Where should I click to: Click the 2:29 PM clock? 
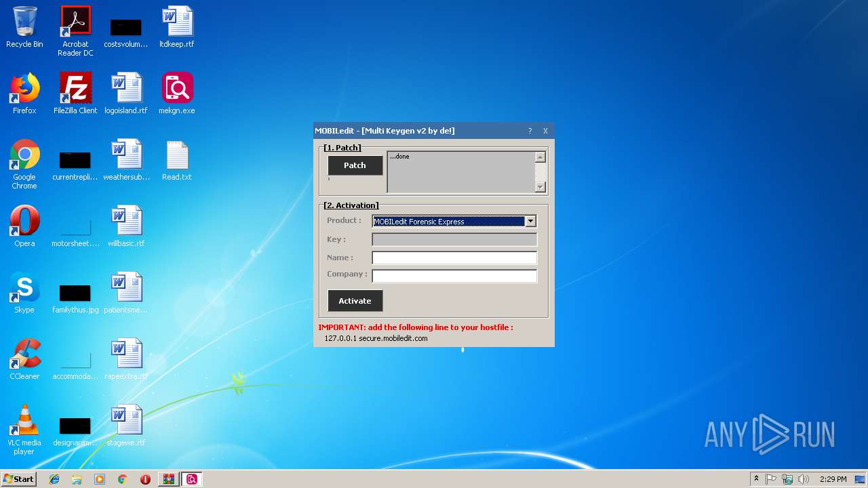(833, 479)
